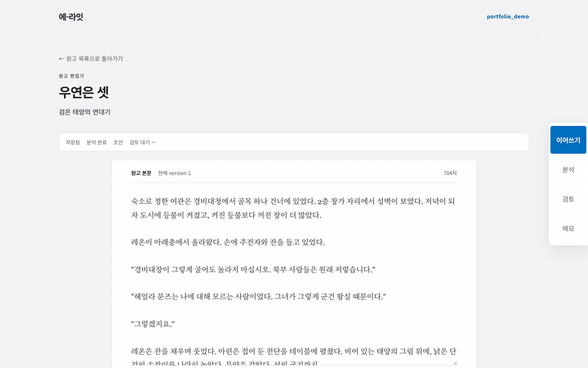The image size is (588, 368).
Task: Click the 저장됨 status label
Action: point(73,142)
